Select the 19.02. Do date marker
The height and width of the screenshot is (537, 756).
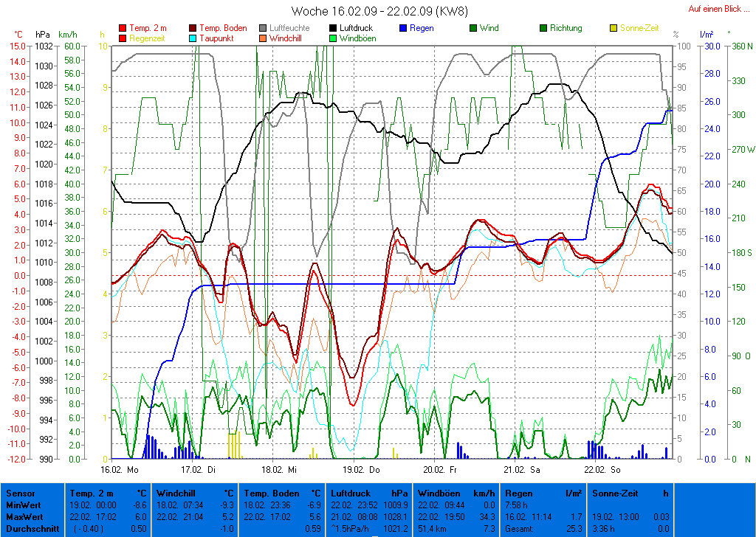click(362, 469)
